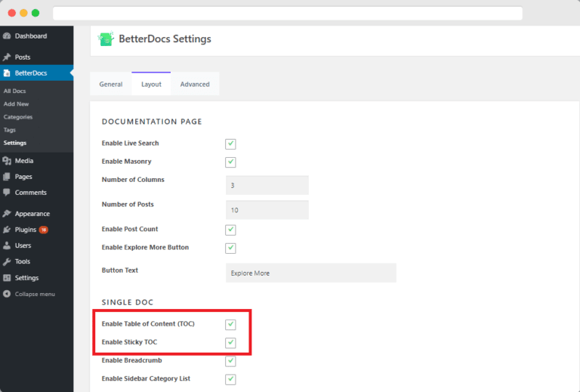The width and height of the screenshot is (580, 392).
Task: Open the Dashboard icon in sidebar
Action: (x=7, y=35)
